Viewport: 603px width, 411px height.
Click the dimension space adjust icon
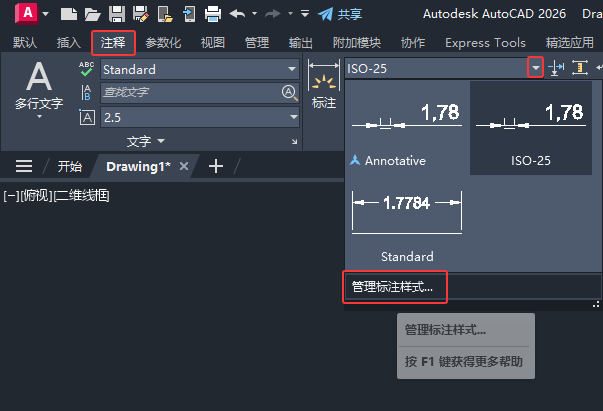coord(580,68)
